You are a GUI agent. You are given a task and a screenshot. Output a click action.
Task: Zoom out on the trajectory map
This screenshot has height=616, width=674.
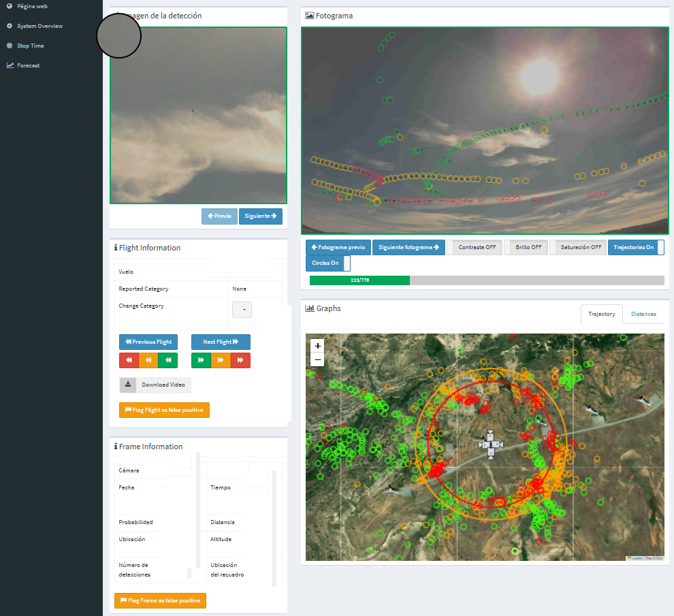pyautogui.click(x=317, y=359)
